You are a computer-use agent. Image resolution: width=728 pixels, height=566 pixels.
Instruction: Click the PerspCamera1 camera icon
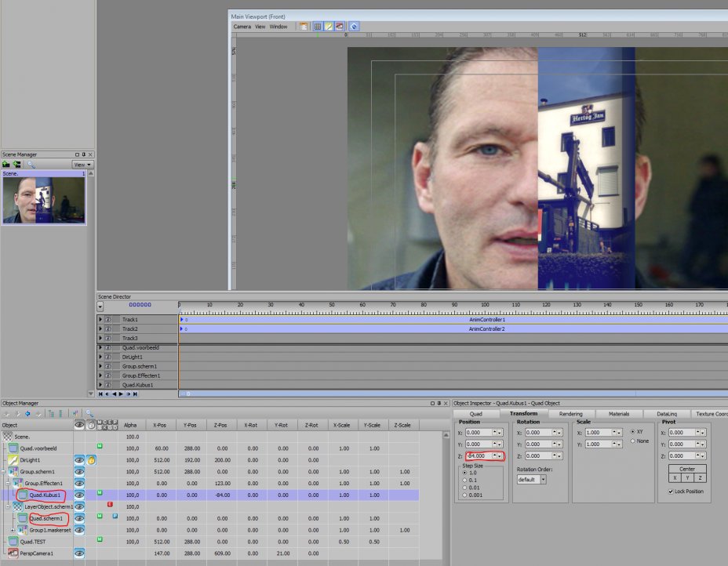click(13, 553)
